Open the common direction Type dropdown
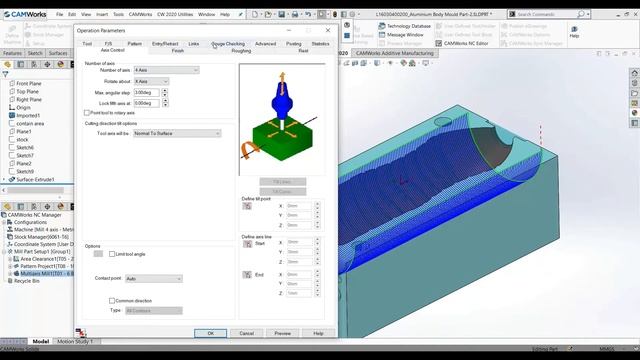The width and height of the screenshot is (640, 360). [154, 311]
